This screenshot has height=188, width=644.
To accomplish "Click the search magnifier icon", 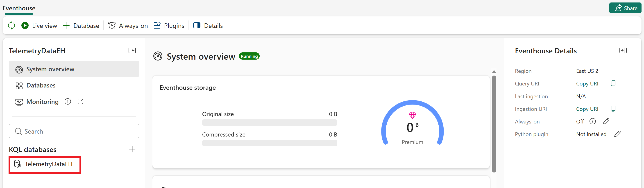I will 18,131.
